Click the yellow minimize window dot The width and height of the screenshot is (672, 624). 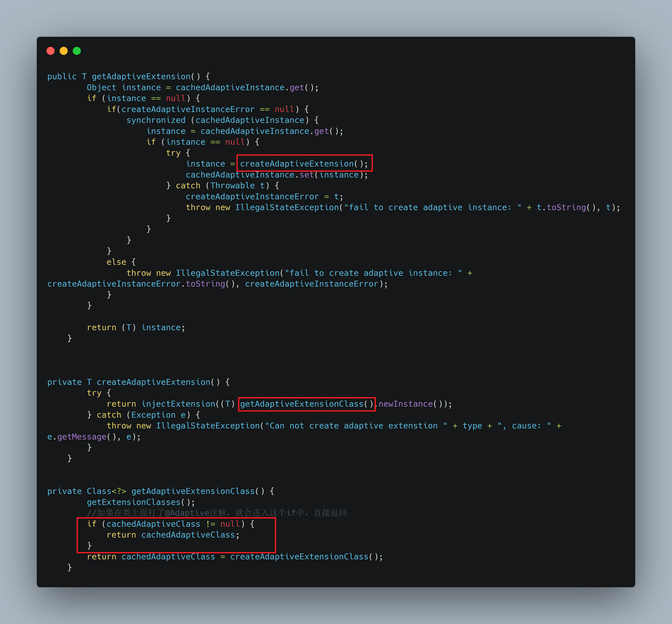[63, 51]
